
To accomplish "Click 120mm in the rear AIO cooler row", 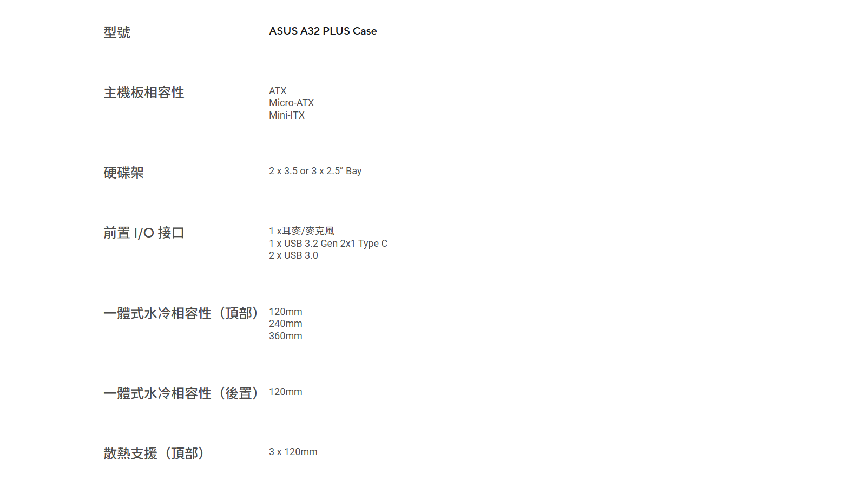I will click(285, 392).
